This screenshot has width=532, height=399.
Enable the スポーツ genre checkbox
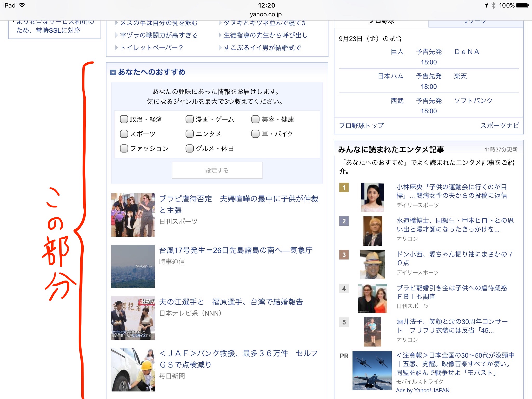124,134
